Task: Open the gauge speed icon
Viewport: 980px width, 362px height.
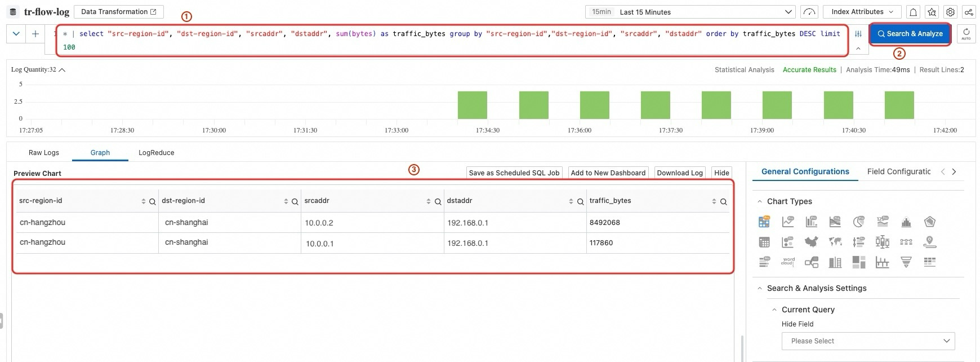Action: [x=809, y=12]
